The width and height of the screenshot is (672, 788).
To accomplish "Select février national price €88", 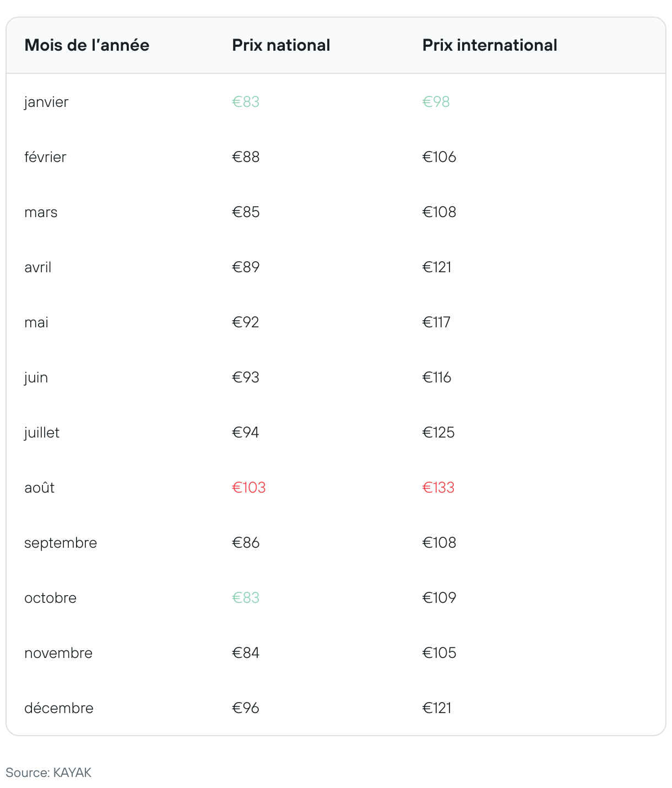I will click(x=246, y=157).
